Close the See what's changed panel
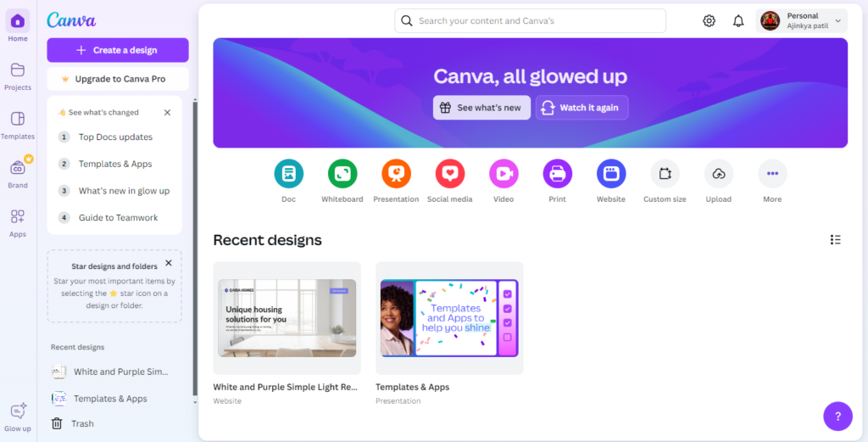Viewport: 868px width, 442px height. pyautogui.click(x=167, y=113)
